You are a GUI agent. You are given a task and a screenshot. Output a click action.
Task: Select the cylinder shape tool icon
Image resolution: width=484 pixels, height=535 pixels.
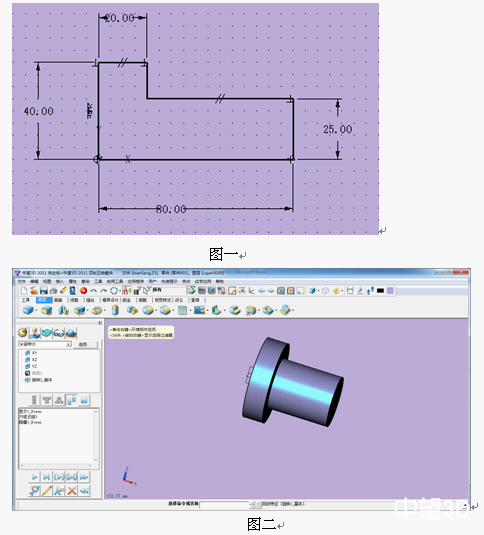point(115,310)
